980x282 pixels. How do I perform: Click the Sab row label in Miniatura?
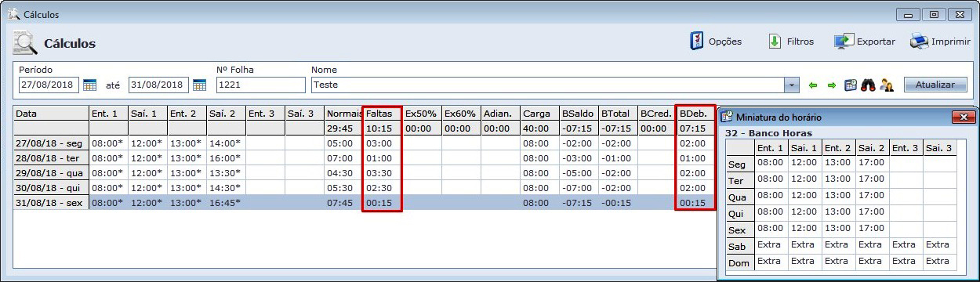click(739, 247)
